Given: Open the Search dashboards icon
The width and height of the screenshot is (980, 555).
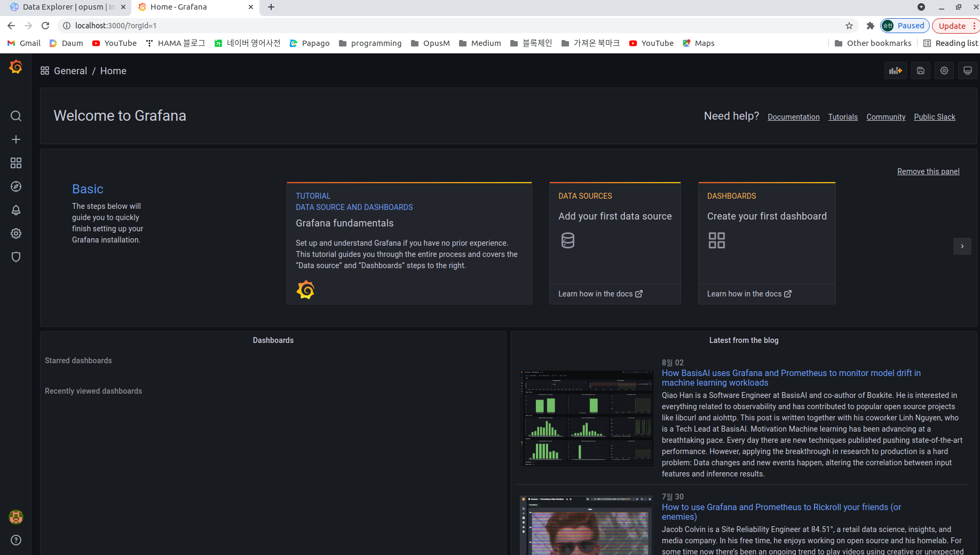Looking at the screenshot, I should click(16, 116).
